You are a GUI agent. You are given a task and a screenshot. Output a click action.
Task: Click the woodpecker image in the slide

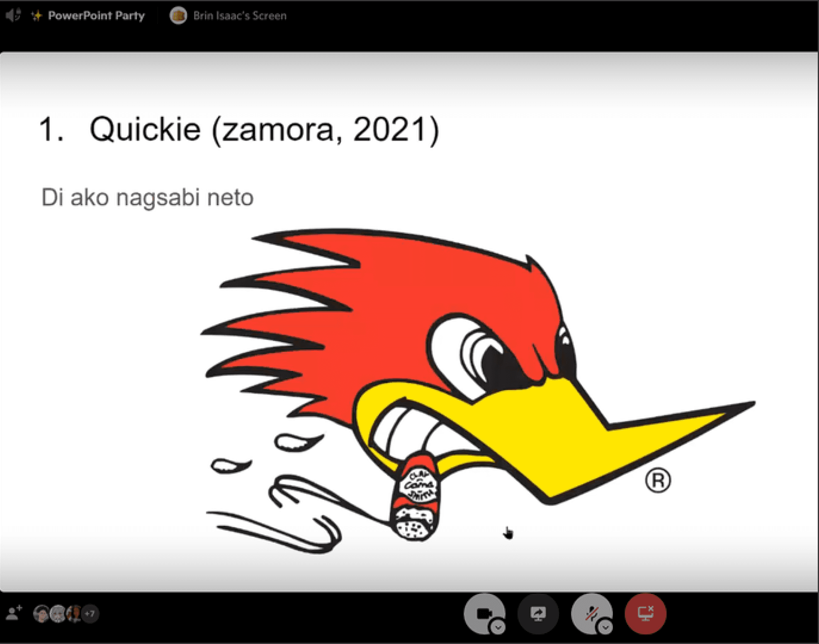[x=478, y=390]
